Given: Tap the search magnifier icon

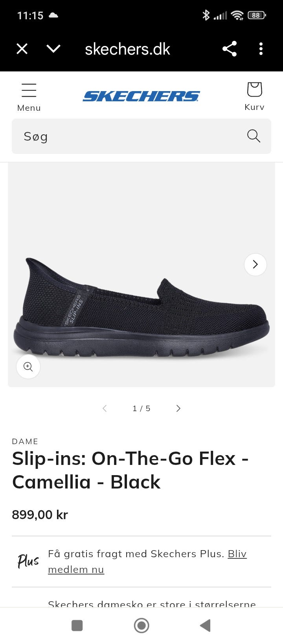Looking at the screenshot, I should pyautogui.click(x=254, y=136).
